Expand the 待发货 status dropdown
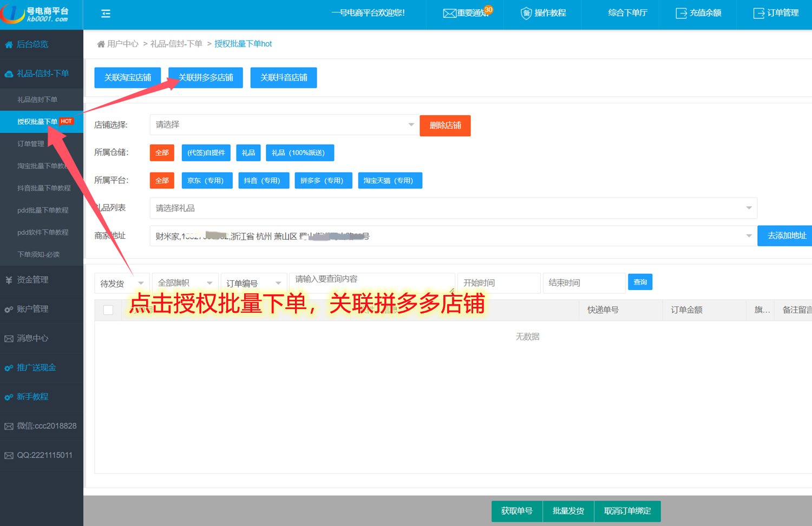The width and height of the screenshot is (812, 526). click(122, 284)
